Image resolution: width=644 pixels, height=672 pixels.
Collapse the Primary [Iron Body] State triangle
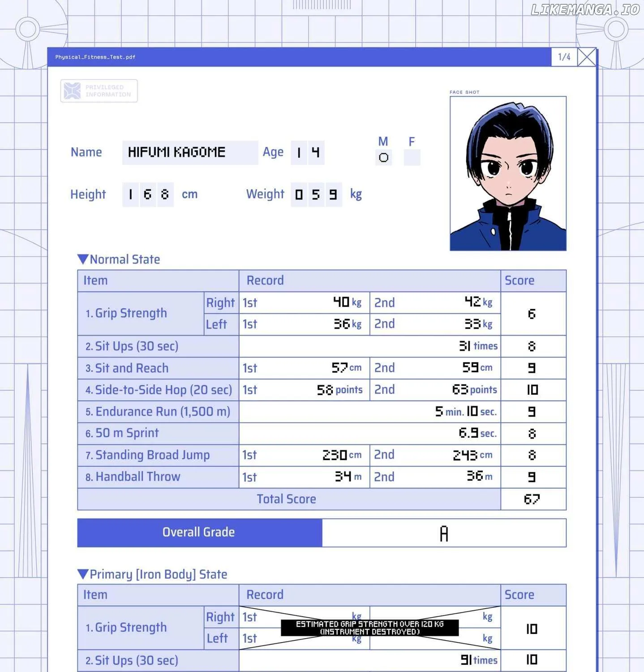click(83, 574)
